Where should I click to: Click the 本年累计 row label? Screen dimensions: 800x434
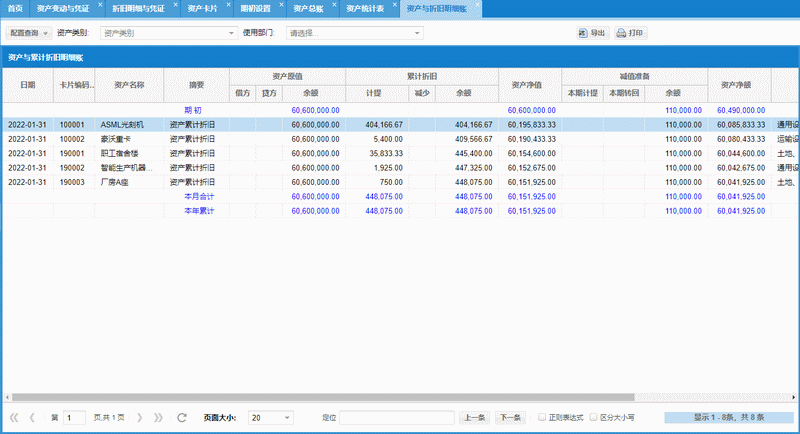[199, 211]
